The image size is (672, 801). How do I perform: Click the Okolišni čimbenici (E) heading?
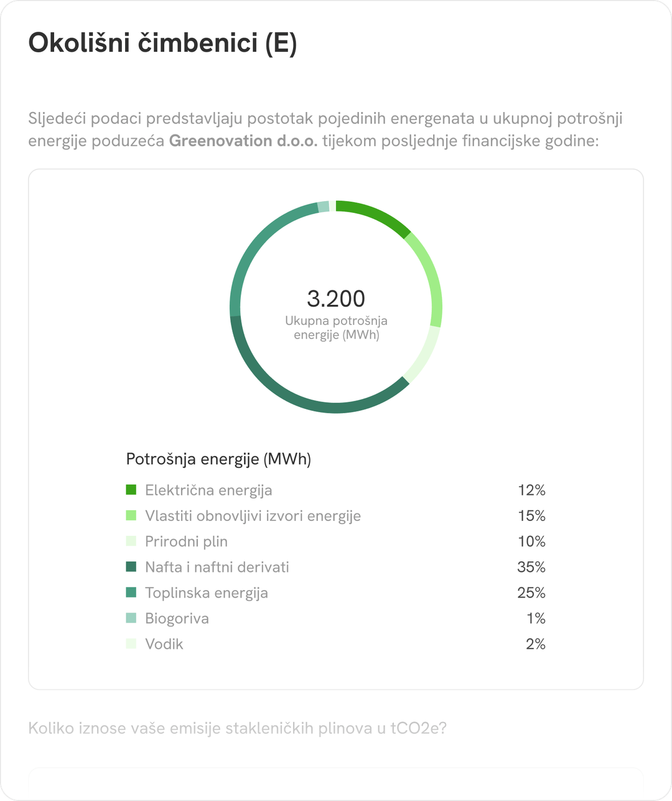click(163, 44)
